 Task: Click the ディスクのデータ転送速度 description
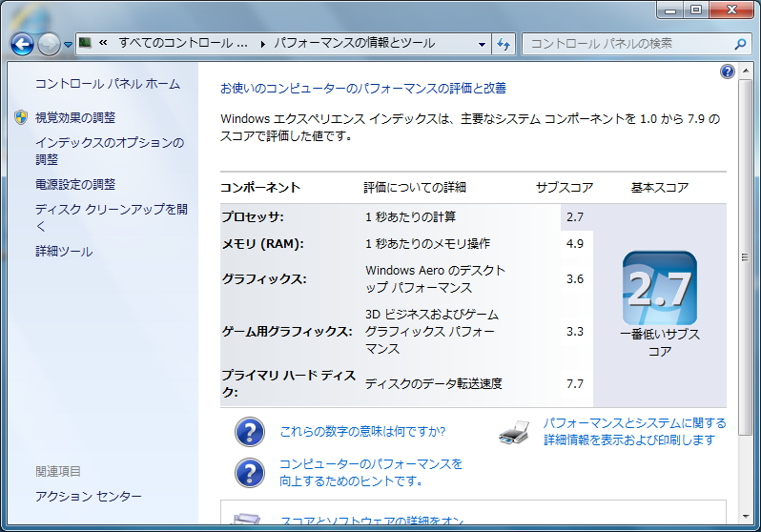pyautogui.click(x=433, y=384)
